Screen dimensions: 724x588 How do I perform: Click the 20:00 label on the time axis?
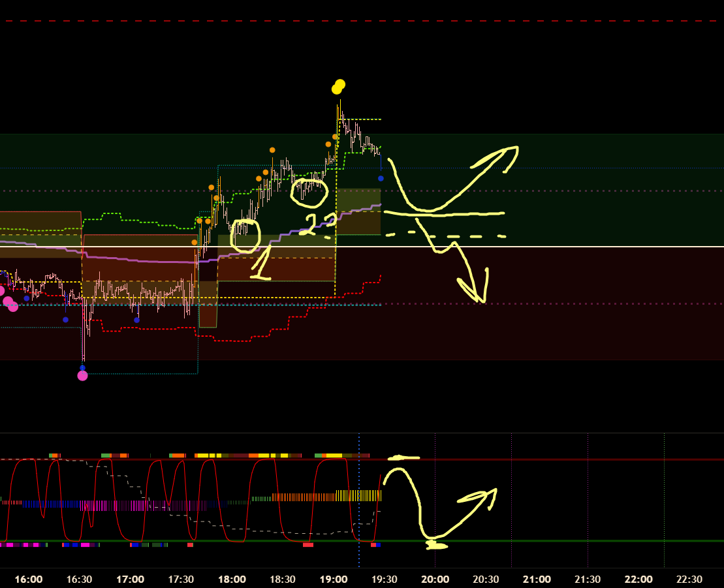click(435, 580)
